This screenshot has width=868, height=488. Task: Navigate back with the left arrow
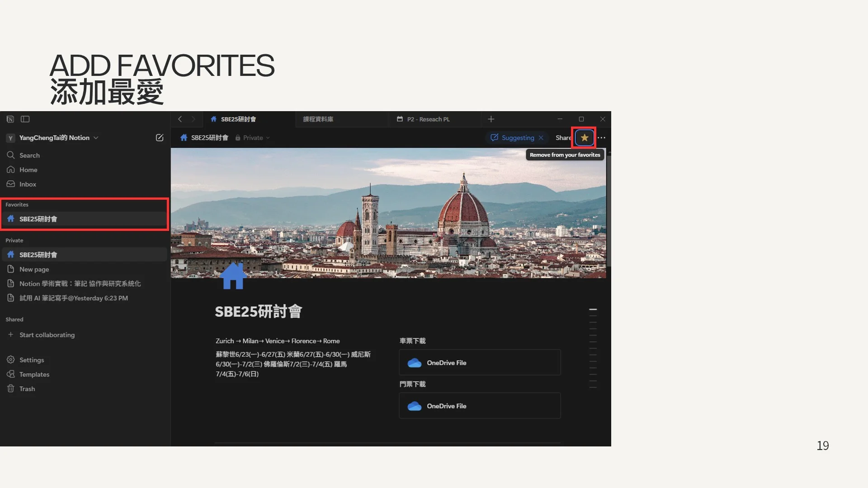tap(180, 119)
